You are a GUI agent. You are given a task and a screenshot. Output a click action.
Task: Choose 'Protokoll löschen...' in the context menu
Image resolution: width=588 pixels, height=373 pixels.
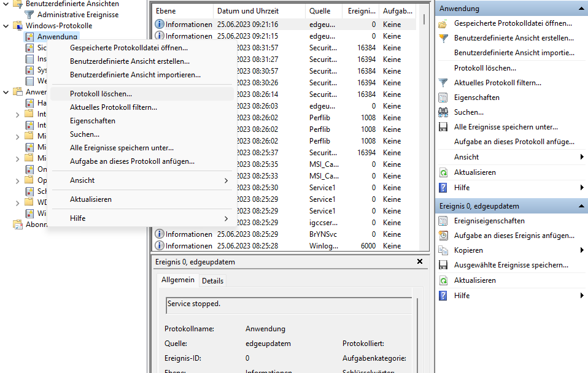101,94
